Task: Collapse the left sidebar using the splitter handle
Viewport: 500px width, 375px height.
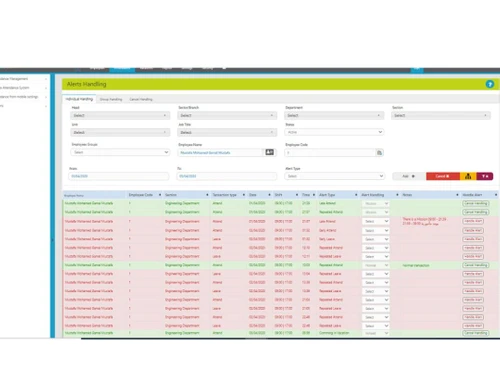Action: point(52,240)
